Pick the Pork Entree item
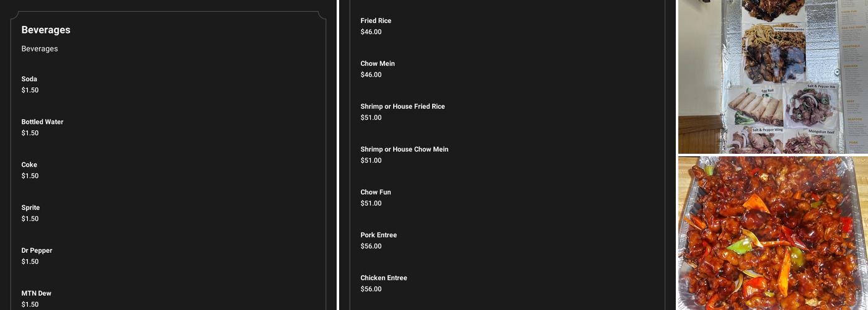 pyautogui.click(x=378, y=235)
